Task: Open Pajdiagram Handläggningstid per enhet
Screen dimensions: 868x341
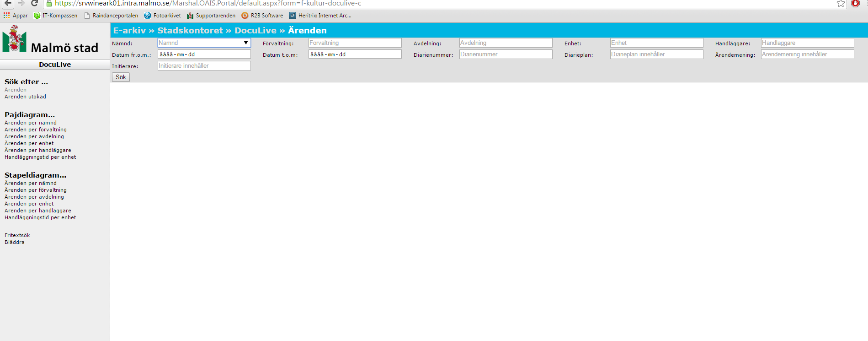Action: [x=40, y=157]
